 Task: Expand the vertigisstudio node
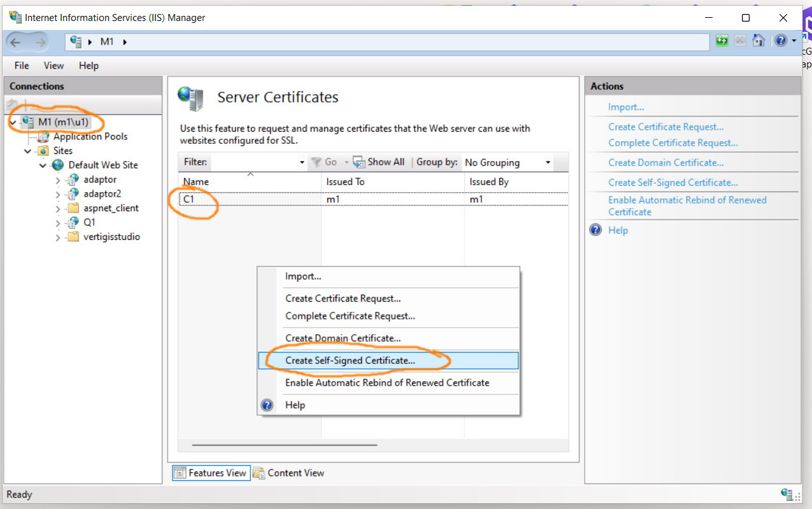(57, 236)
